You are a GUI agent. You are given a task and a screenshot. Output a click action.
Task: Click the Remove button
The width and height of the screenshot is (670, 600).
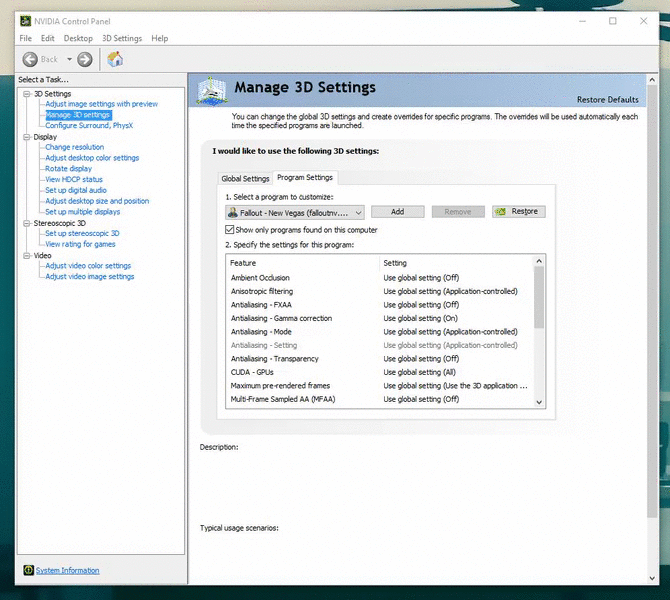[458, 212]
